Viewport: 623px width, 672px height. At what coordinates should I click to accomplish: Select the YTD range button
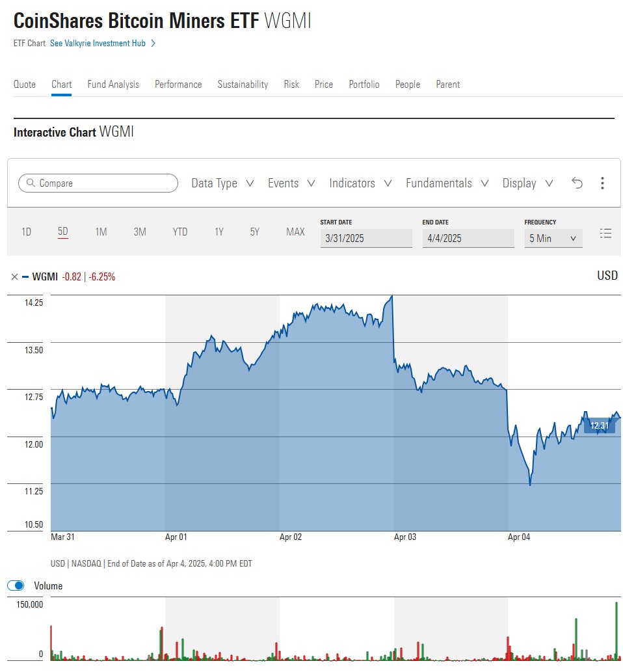pyautogui.click(x=179, y=232)
